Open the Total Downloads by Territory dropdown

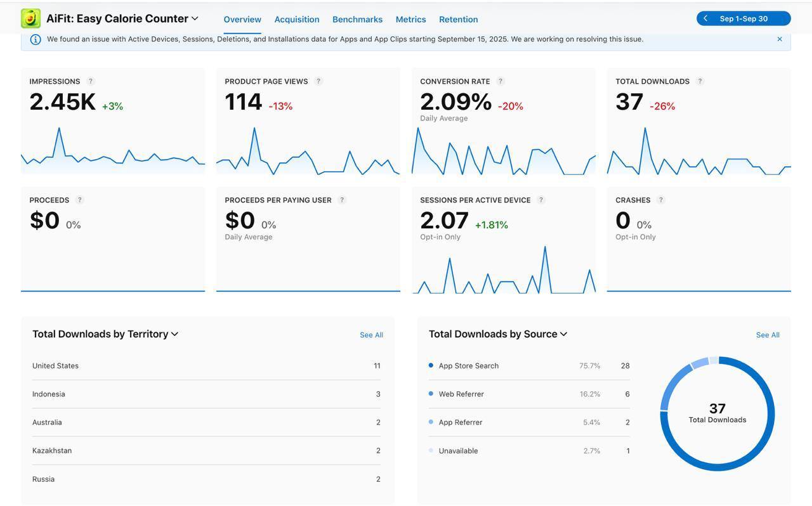(174, 334)
